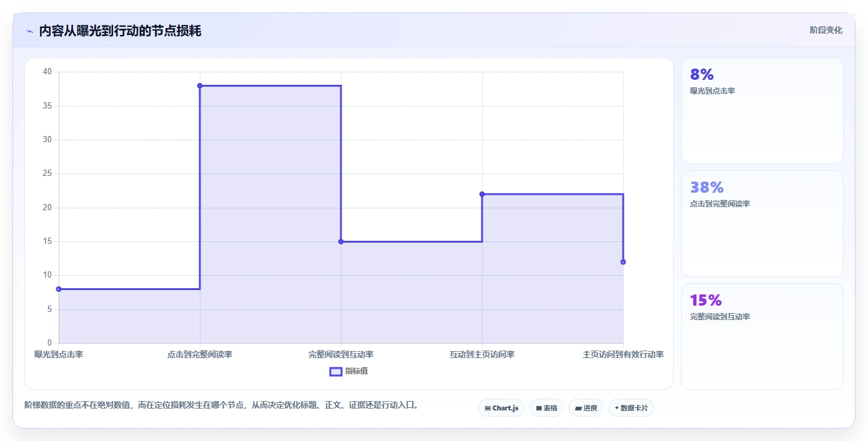This screenshot has height=441, width=868.
Task: Click the data point at value 8
Action: click(59, 289)
